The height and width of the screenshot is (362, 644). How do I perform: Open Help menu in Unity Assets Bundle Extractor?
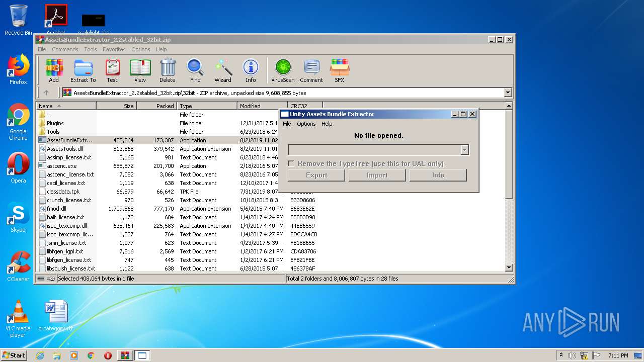pyautogui.click(x=327, y=124)
